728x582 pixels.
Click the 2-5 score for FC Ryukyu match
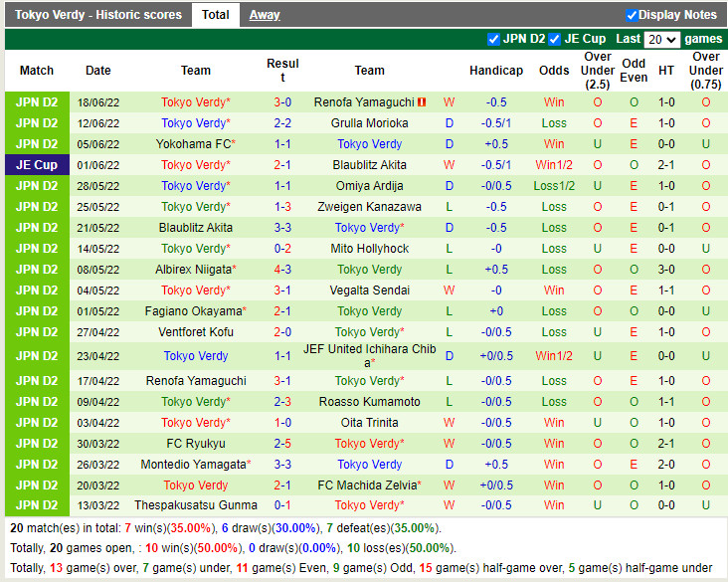[x=282, y=444]
